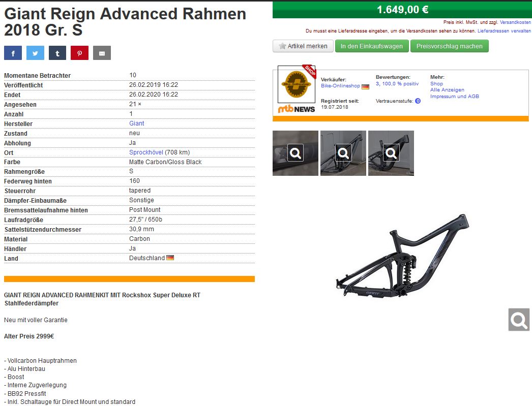
Task: Click the Bike-Onlineshop seller logo
Action: click(x=297, y=84)
